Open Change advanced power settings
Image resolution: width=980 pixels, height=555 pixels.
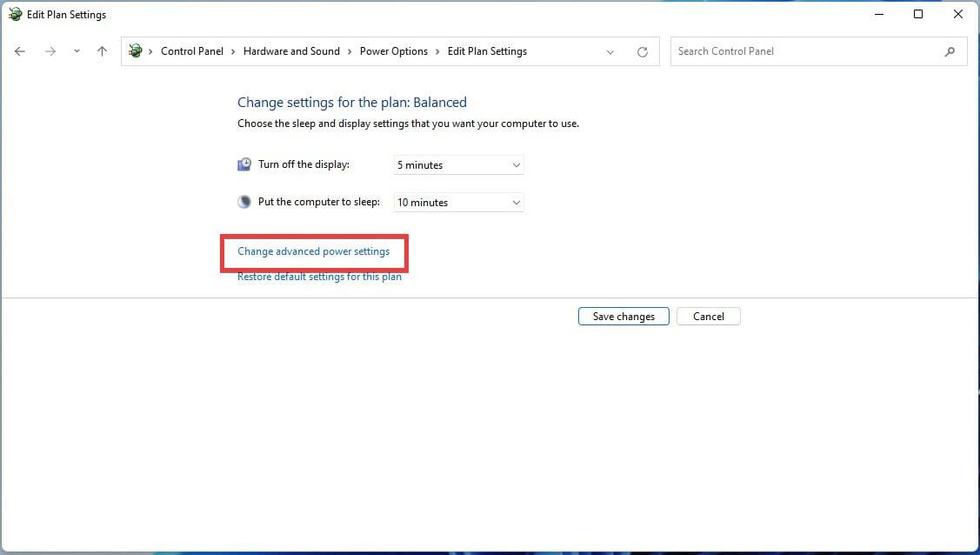[314, 251]
